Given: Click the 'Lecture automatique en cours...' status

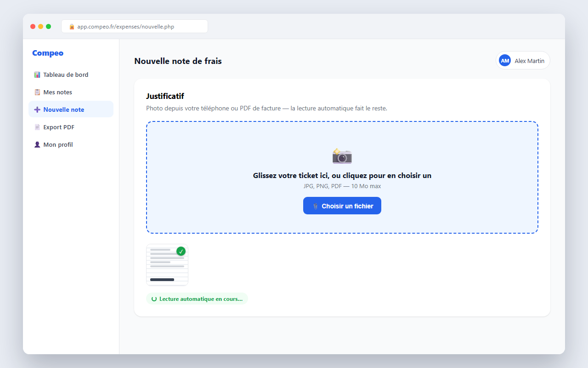Looking at the screenshot, I should click(x=197, y=299).
